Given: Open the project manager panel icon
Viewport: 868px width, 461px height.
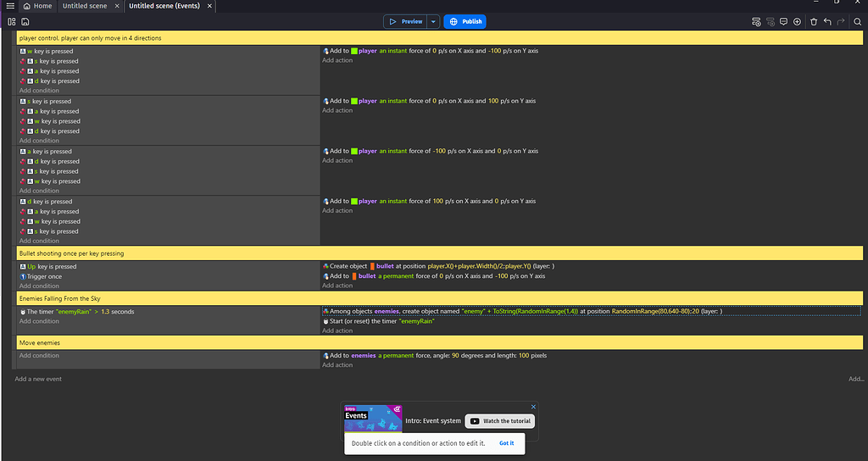Looking at the screenshot, I should pos(12,21).
